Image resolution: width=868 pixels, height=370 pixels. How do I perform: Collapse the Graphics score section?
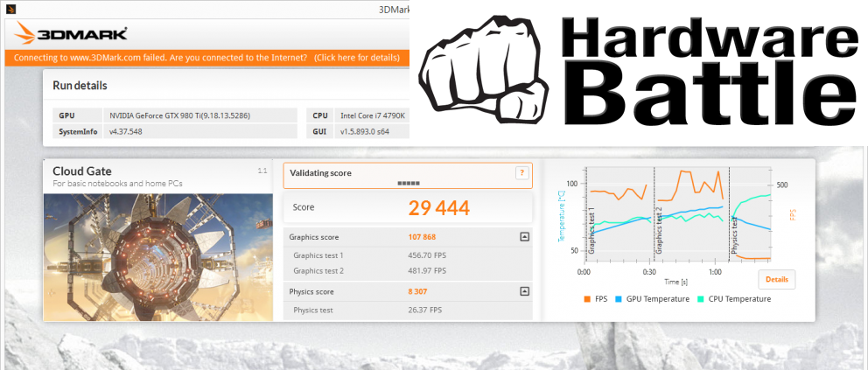pos(523,237)
